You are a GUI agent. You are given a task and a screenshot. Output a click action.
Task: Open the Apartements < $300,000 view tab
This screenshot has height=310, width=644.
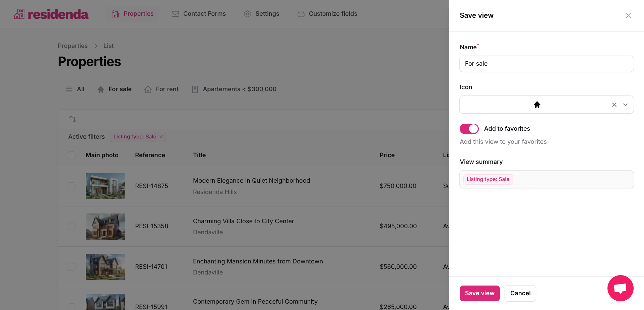[234, 89]
